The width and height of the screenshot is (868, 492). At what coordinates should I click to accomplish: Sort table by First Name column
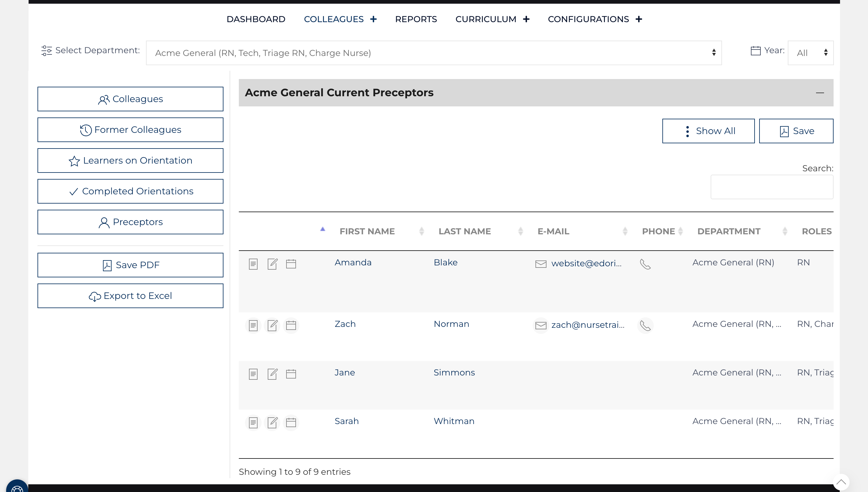[x=367, y=232]
